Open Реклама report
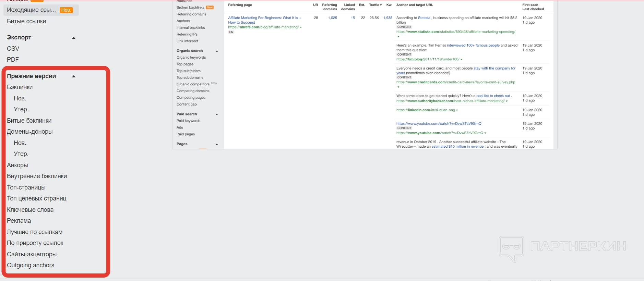This screenshot has height=281, width=644. coord(19,221)
